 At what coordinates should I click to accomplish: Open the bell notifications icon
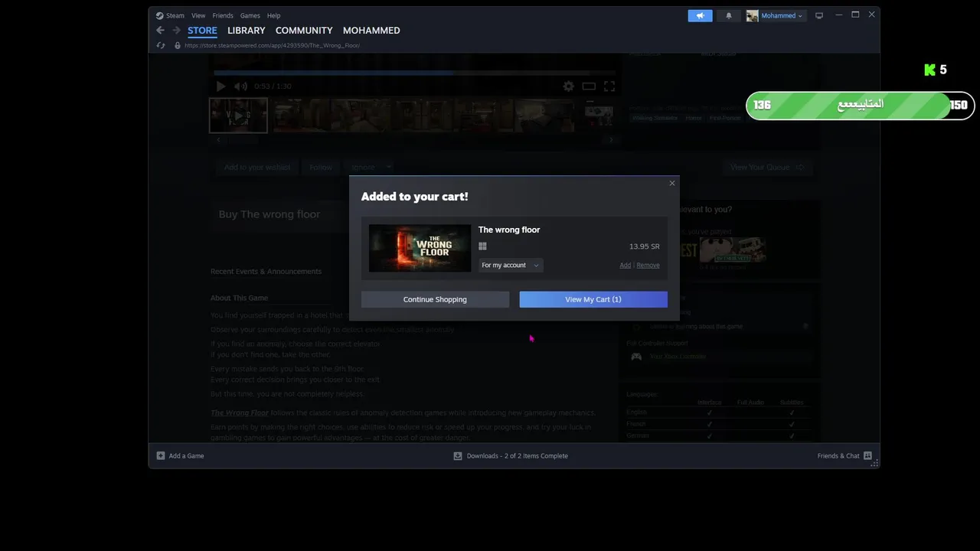[729, 15]
